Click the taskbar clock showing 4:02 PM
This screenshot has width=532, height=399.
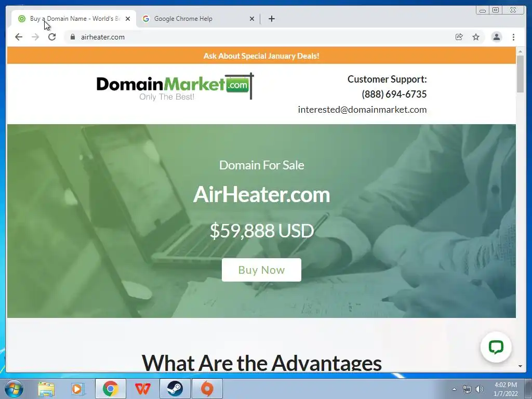click(506, 389)
